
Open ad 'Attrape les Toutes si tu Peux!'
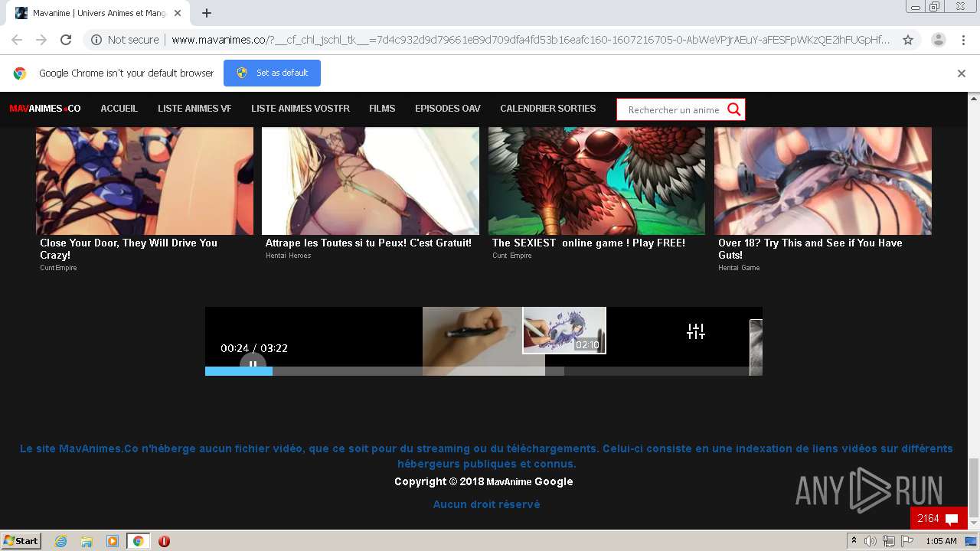pyautogui.click(x=370, y=193)
